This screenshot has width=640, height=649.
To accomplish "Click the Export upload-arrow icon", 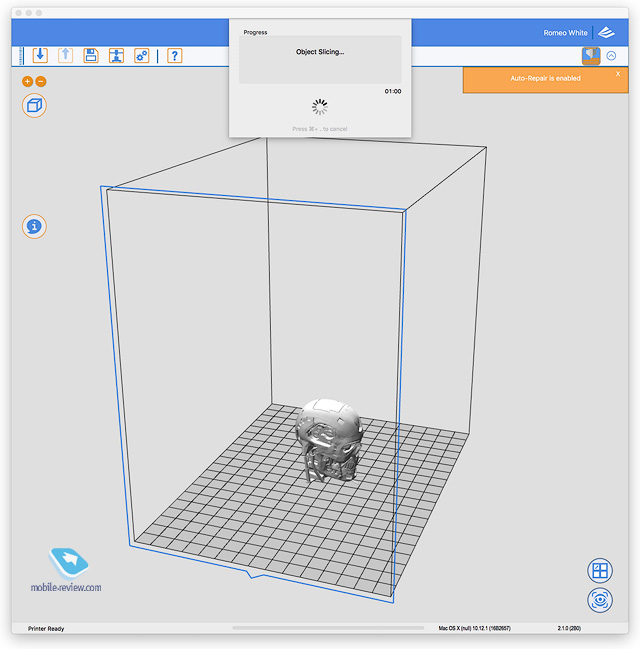I will [65, 55].
